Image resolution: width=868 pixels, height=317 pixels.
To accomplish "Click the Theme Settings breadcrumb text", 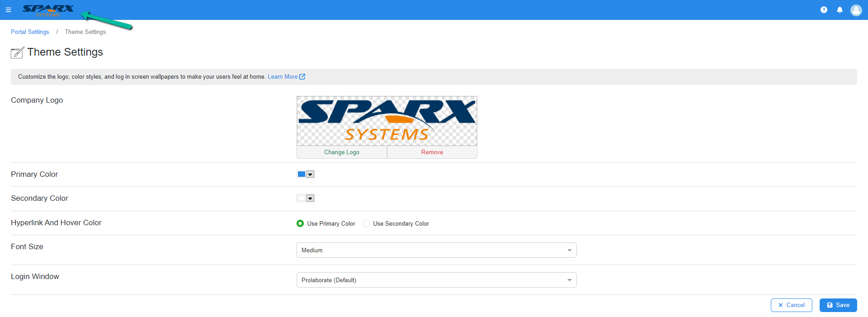I will 85,32.
